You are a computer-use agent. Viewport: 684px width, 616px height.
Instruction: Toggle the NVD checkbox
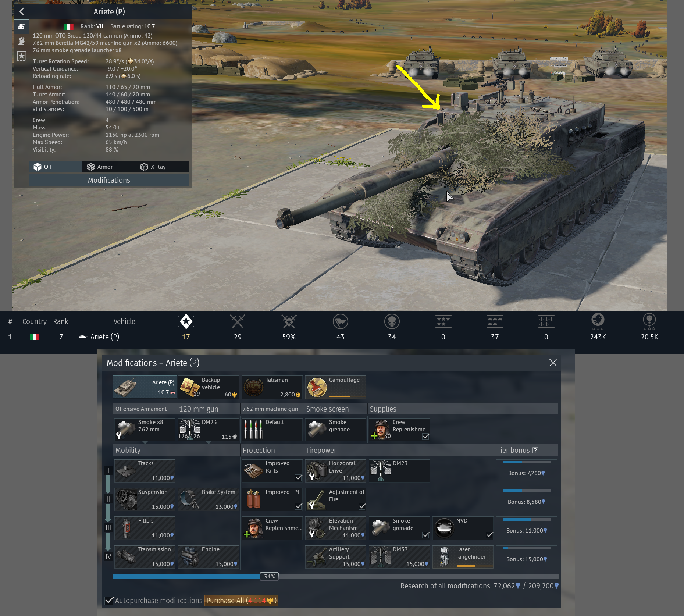(489, 535)
